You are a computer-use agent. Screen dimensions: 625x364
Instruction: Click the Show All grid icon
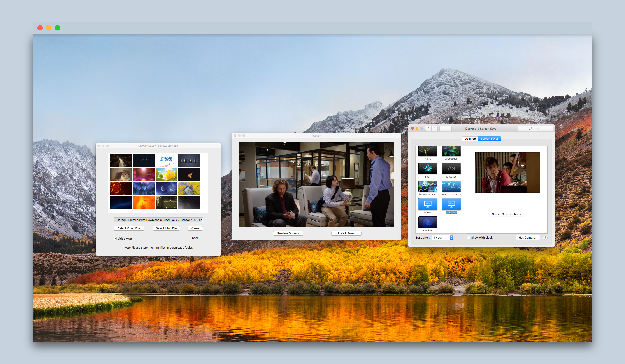click(445, 128)
